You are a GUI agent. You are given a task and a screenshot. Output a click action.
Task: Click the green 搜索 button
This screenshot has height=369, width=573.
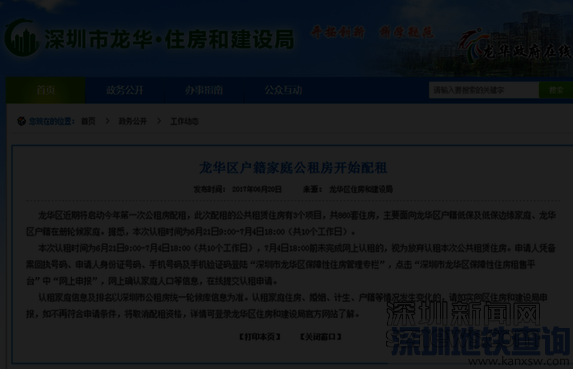pyautogui.click(x=556, y=90)
